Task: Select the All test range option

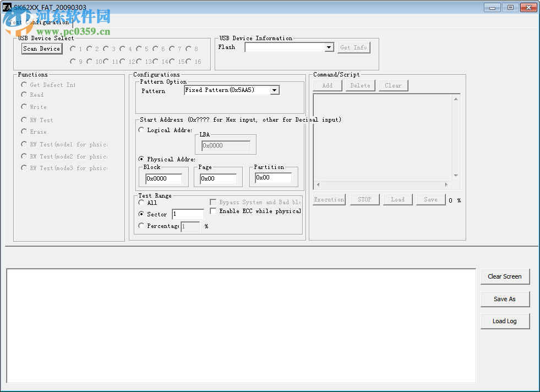Action: coord(141,203)
